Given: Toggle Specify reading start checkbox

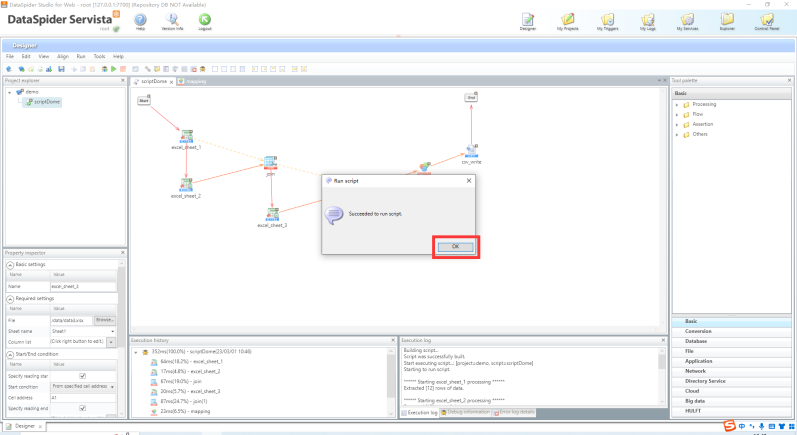Looking at the screenshot, I should point(83,376).
